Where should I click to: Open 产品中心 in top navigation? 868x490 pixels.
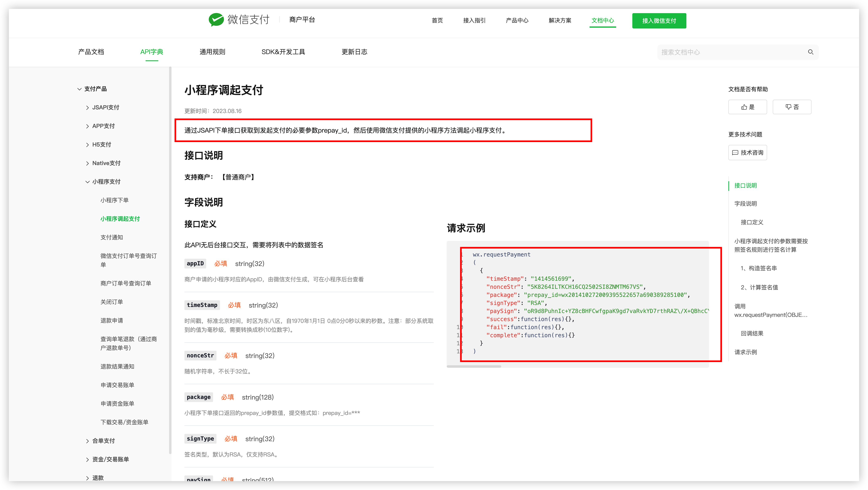tap(517, 21)
